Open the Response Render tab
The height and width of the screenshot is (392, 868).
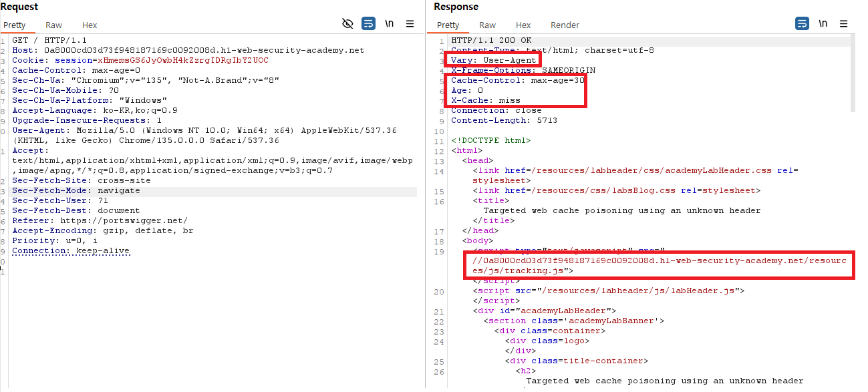pyautogui.click(x=565, y=25)
